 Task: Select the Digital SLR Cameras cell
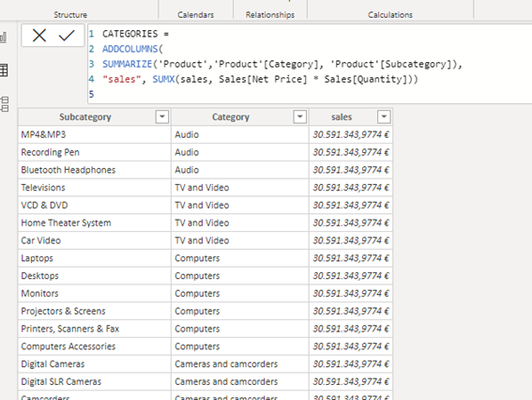(x=95, y=381)
